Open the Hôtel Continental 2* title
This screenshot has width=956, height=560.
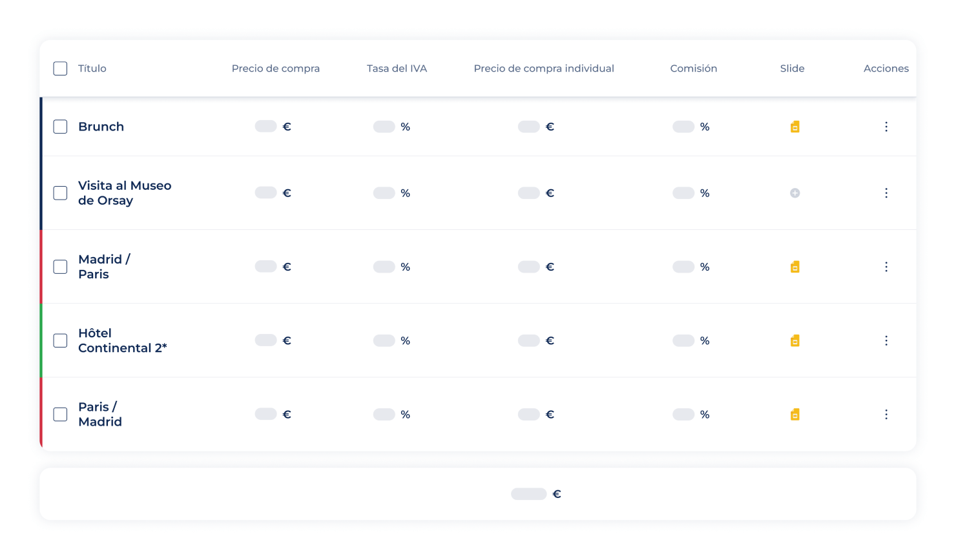123,340
